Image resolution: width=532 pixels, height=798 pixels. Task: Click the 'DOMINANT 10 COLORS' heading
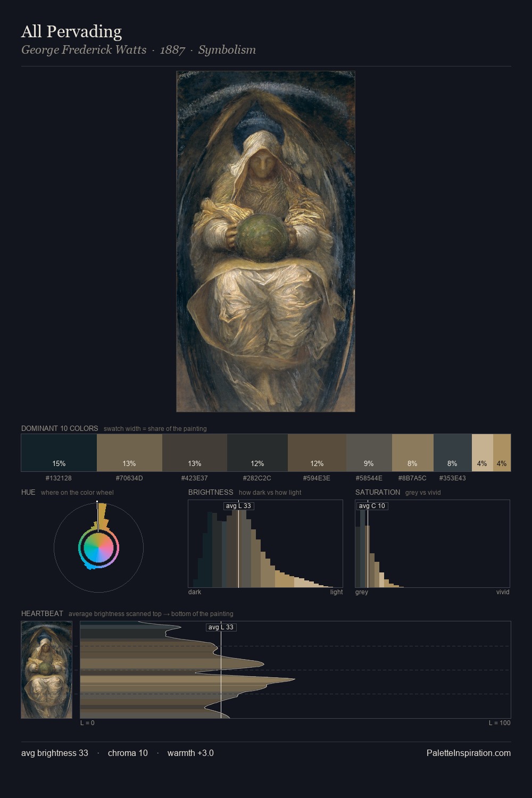tap(60, 428)
